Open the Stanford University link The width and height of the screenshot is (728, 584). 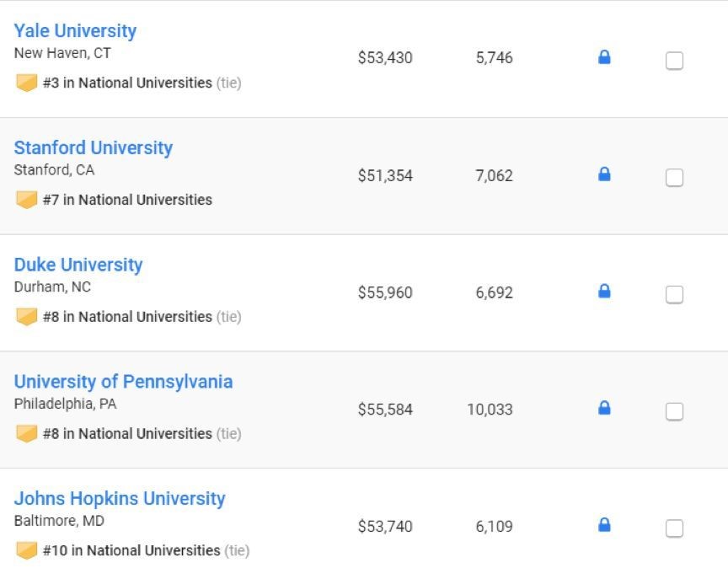[94, 148]
